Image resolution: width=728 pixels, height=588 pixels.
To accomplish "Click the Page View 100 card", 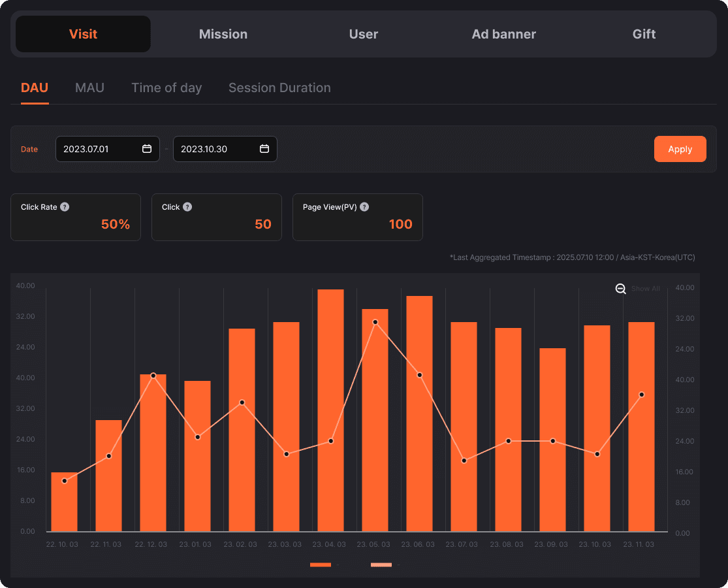I will point(358,218).
